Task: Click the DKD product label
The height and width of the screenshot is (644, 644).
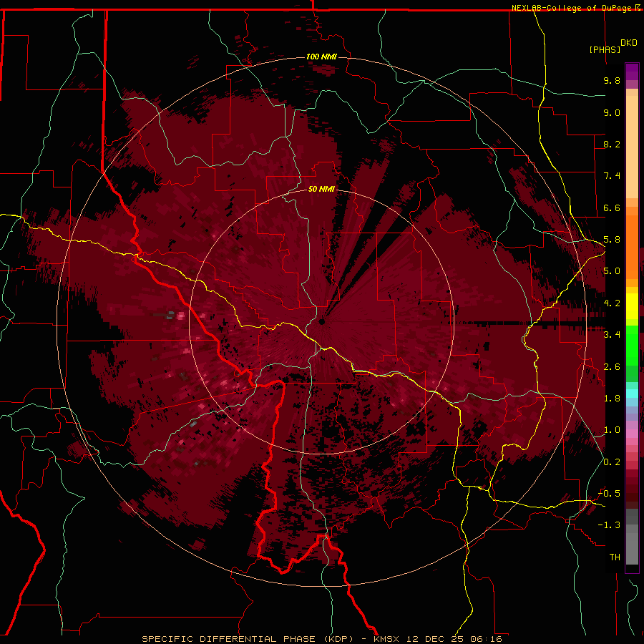Action: click(x=628, y=42)
